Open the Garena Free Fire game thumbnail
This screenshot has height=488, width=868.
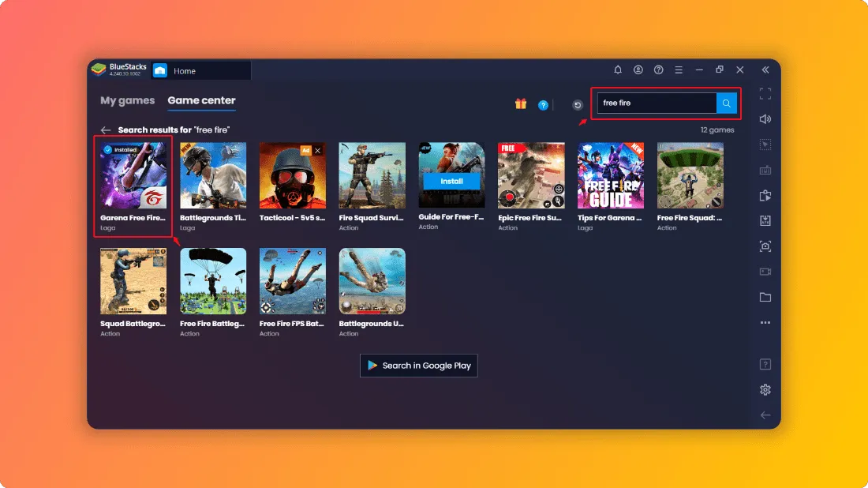[x=133, y=175]
